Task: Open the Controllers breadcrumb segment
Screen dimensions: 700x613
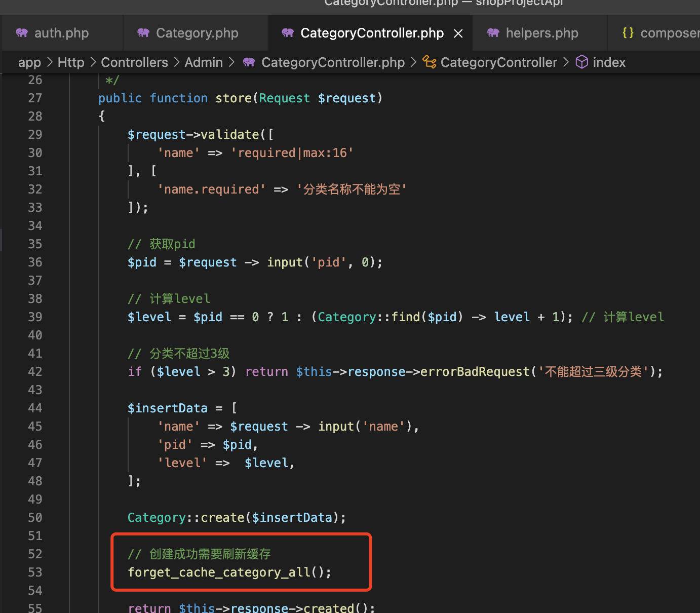Action: pyautogui.click(x=134, y=62)
